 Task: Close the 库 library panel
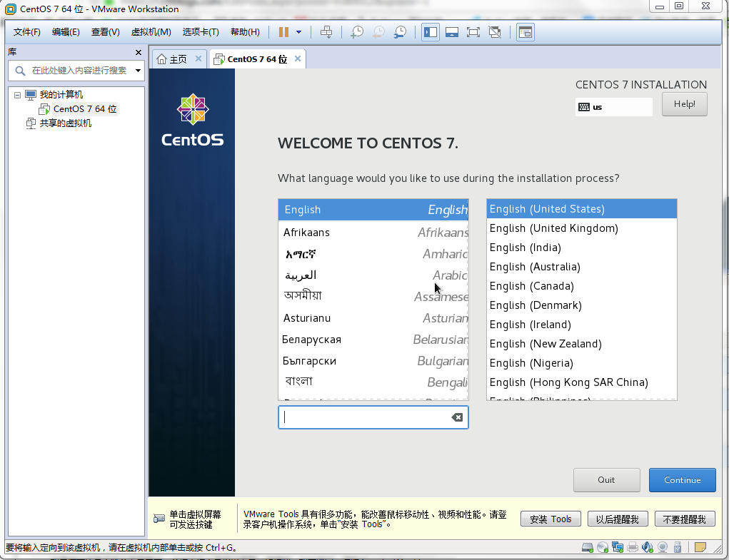(138, 53)
